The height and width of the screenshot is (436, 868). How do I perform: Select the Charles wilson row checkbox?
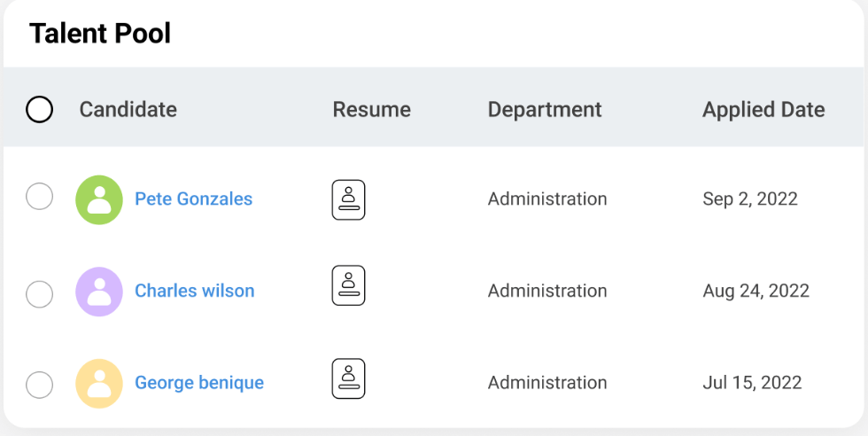pos(39,293)
